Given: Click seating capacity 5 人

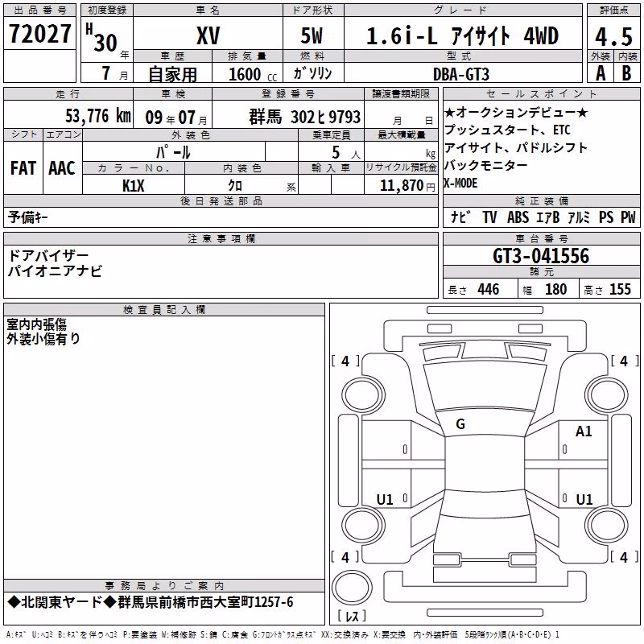Looking at the screenshot, I should click(346, 153).
